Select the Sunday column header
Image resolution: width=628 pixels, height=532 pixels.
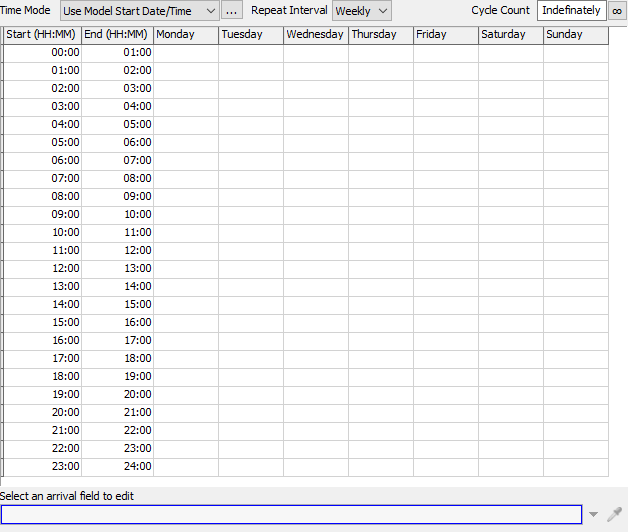(575, 34)
